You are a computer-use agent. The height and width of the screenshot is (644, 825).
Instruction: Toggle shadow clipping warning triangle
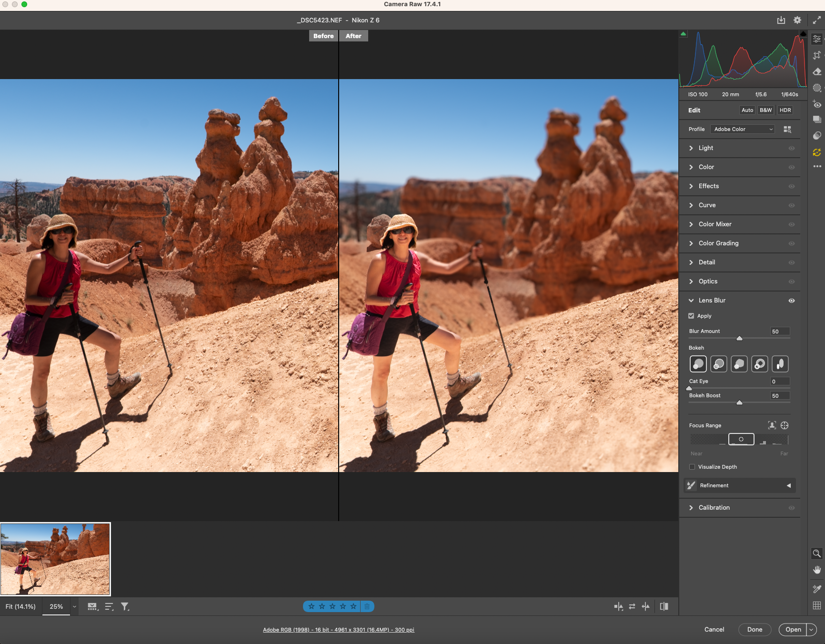(x=684, y=34)
